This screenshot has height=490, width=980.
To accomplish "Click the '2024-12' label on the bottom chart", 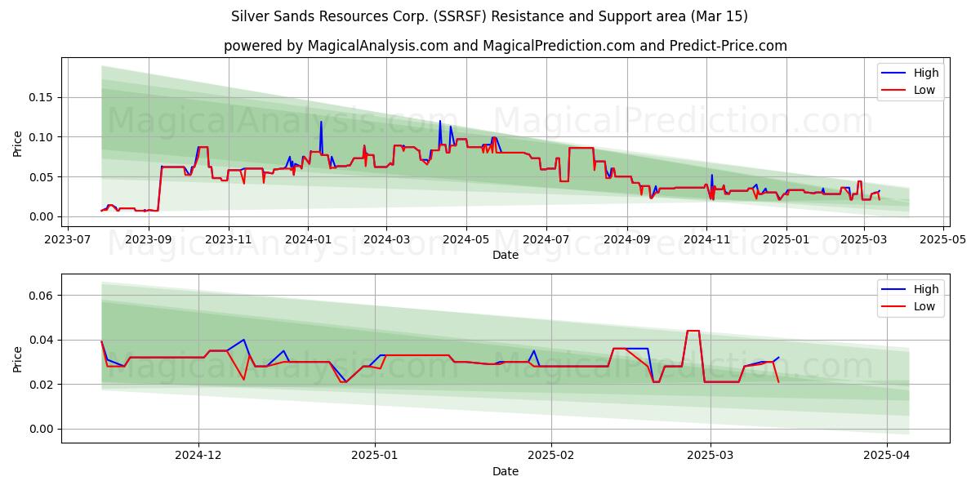I will tap(198, 457).
